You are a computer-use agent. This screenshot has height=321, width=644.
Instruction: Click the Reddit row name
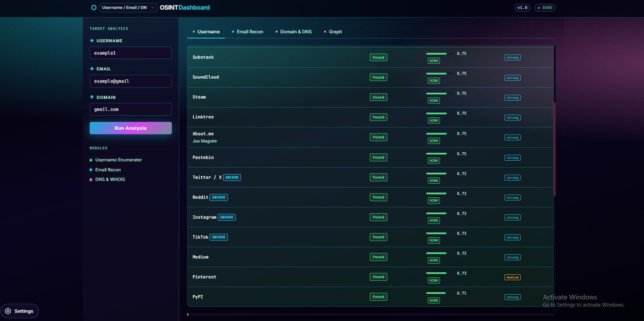click(x=201, y=197)
